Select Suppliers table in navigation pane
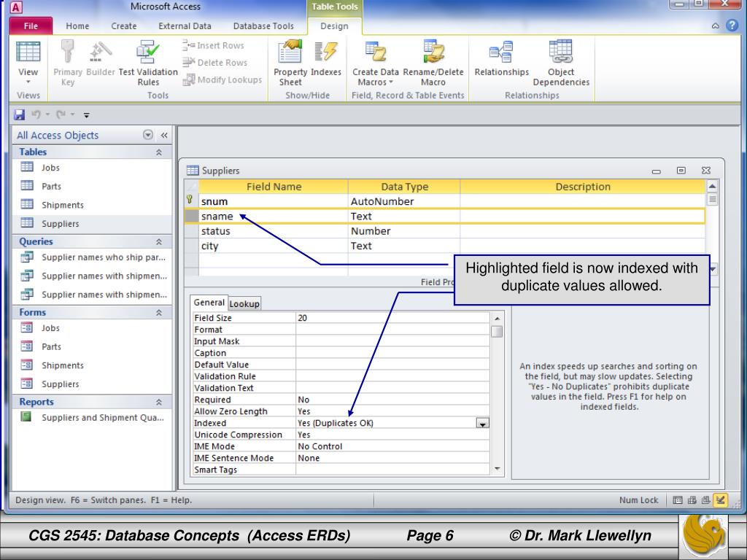Image resolution: width=747 pixels, height=560 pixels. pos(93,223)
